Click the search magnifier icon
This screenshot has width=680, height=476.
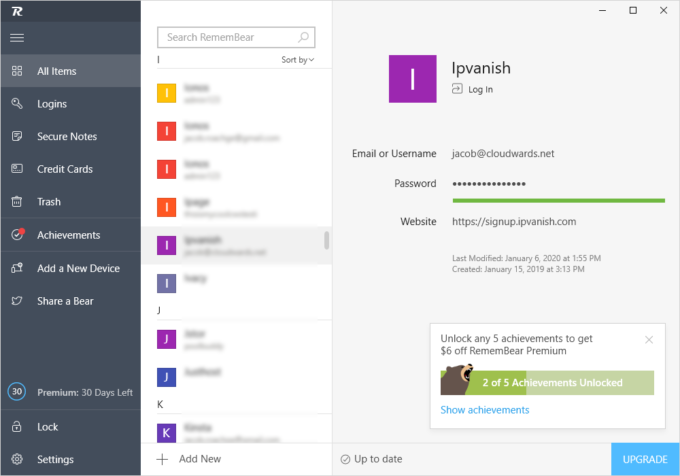pos(304,37)
